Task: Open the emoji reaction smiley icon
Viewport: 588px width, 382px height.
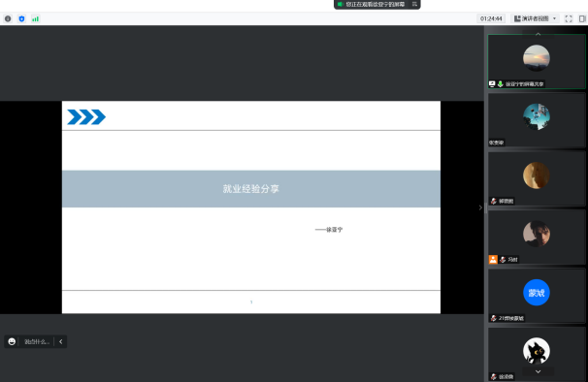Action: point(12,341)
